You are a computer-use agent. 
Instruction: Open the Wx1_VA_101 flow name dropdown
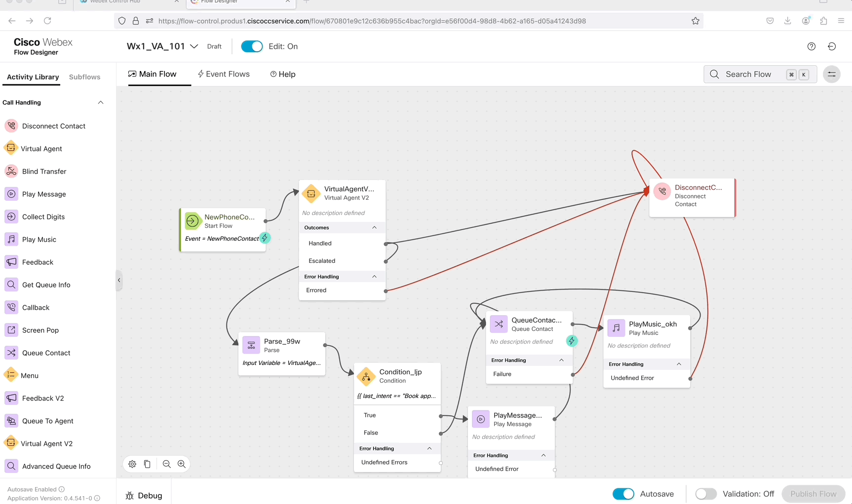tap(194, 46)
